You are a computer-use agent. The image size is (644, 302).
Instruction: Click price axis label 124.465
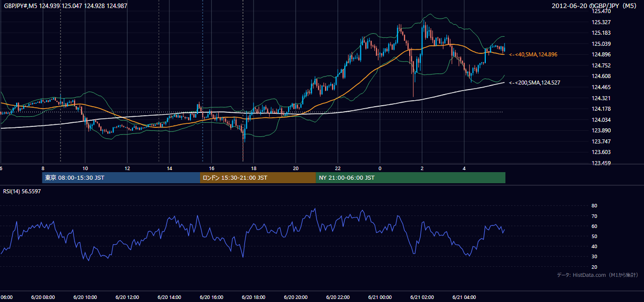coord(601,87)
